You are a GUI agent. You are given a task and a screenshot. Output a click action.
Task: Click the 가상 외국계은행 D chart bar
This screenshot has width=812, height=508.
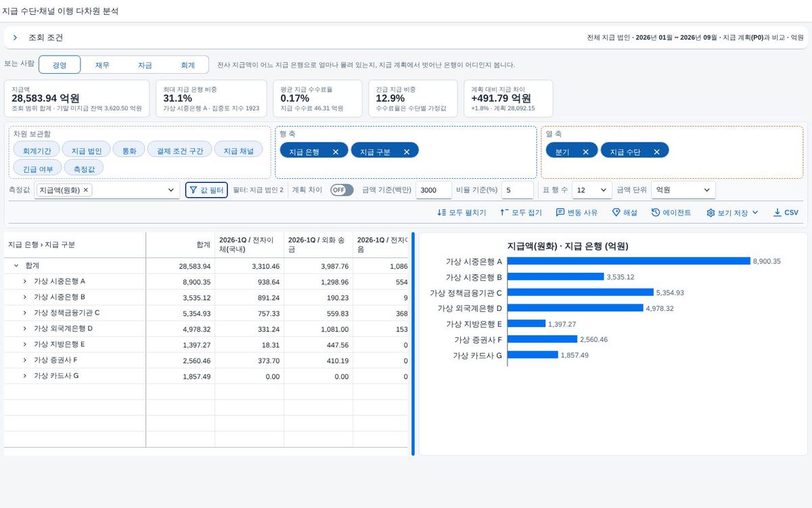pos(575,308)
